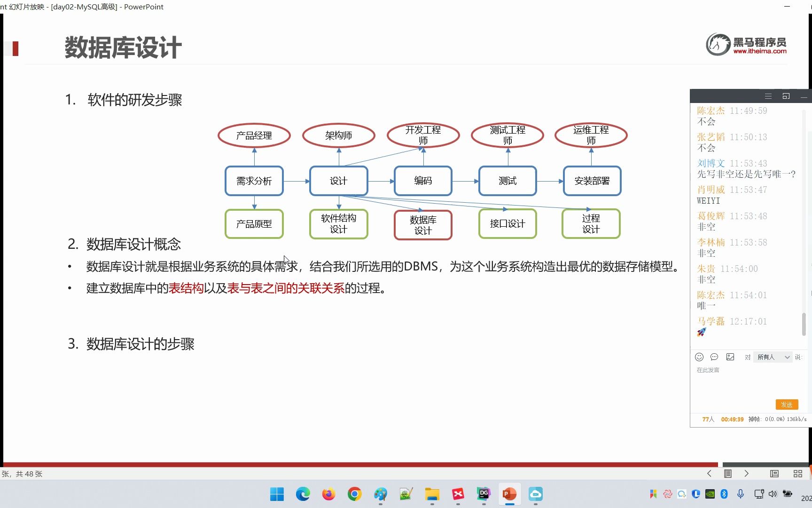Click the 编码 box in the diagram
Screen dimensions: 812x508
(423, 181)
